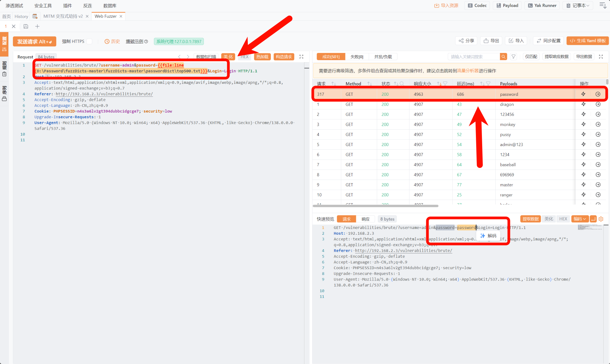Expand the response table to fullscreen
This screenshot has width=610, height=364.
tap(601, 57)
